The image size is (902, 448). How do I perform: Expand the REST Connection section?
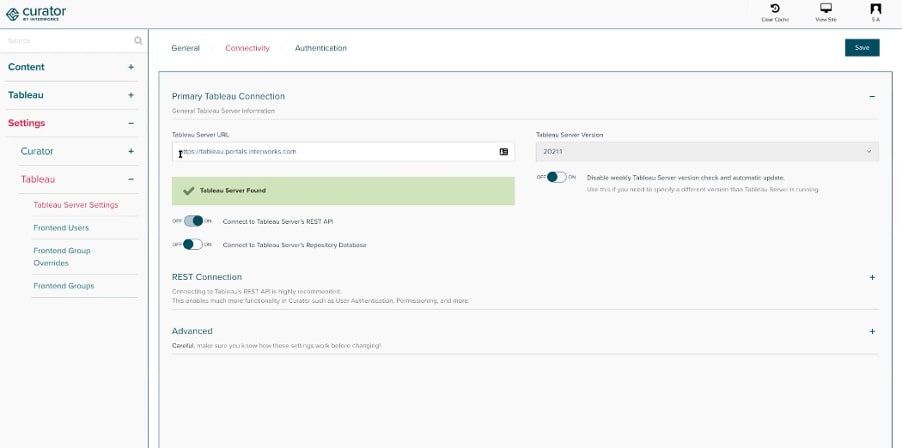point(872,277)
